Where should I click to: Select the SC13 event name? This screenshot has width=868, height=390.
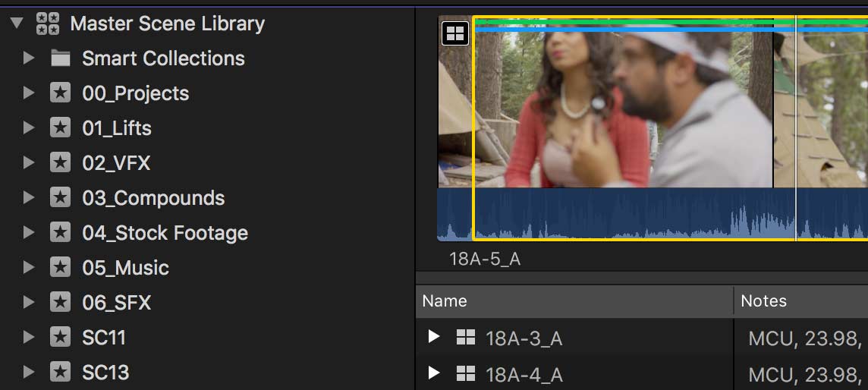[105, 373]
